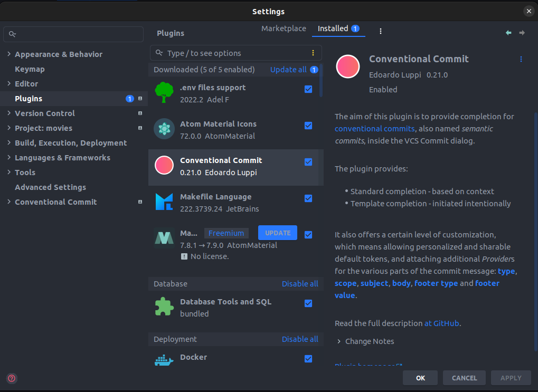Expand Project: movies settings

click(x=9, y=128)
